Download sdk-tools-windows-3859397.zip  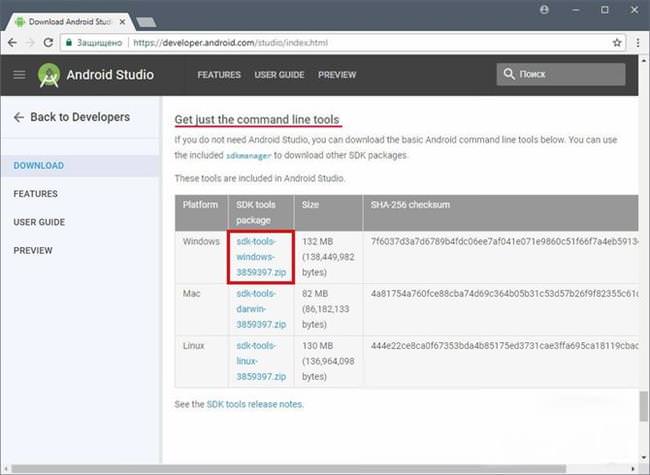(261, 257)
